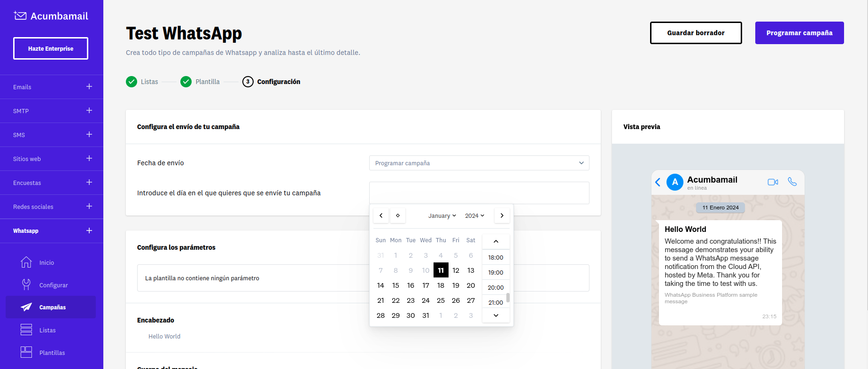
Task: Open the Plantillas sidebar icon
Action: tap(26, 352)
